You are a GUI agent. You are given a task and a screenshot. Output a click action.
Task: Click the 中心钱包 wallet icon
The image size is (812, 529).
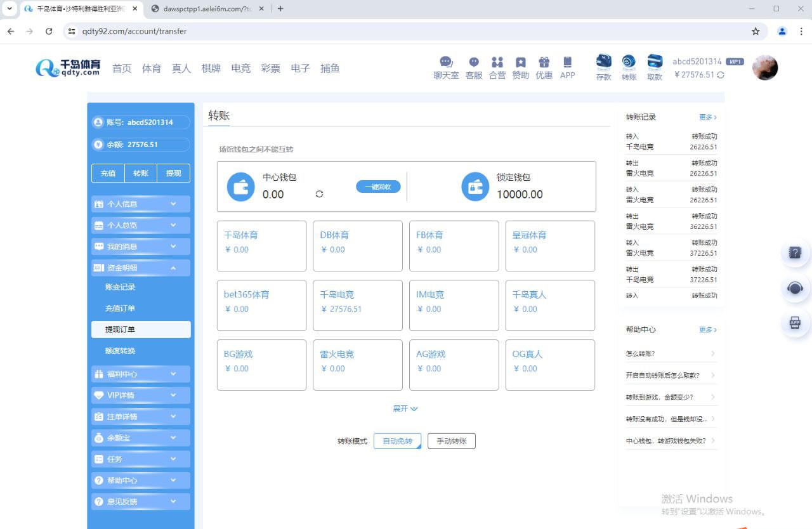[241, 186]
